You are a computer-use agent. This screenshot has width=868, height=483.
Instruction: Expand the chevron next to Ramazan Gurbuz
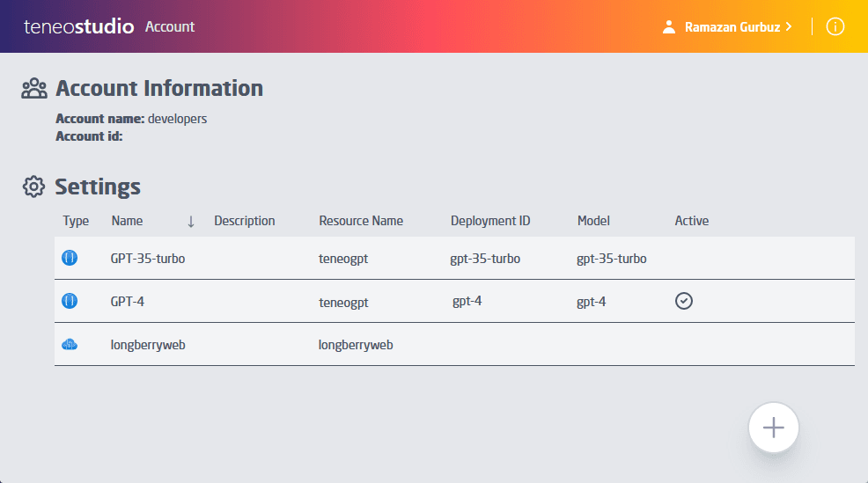click(x=788, y=26)
